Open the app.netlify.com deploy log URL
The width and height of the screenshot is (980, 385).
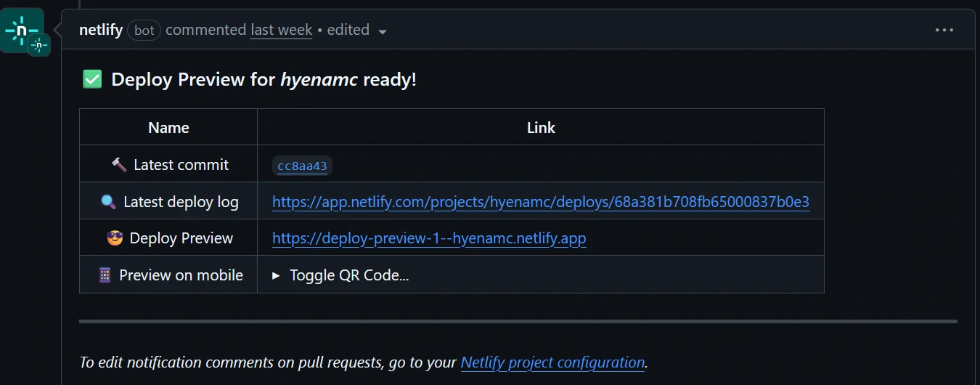click(x=540, y=202)
